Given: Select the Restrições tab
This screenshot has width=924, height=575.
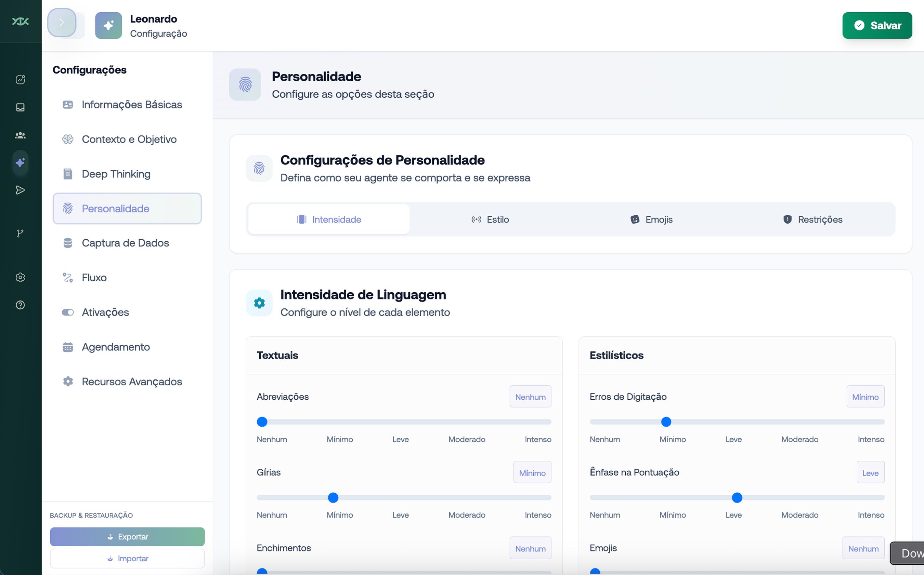Looking at the screenshot, I should tap(812, 219).
